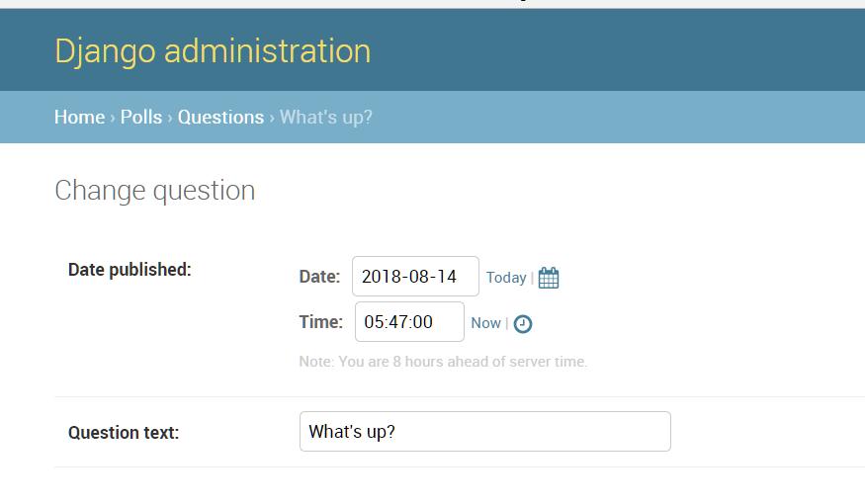Click the arrow separator after Home

(113, 118)
